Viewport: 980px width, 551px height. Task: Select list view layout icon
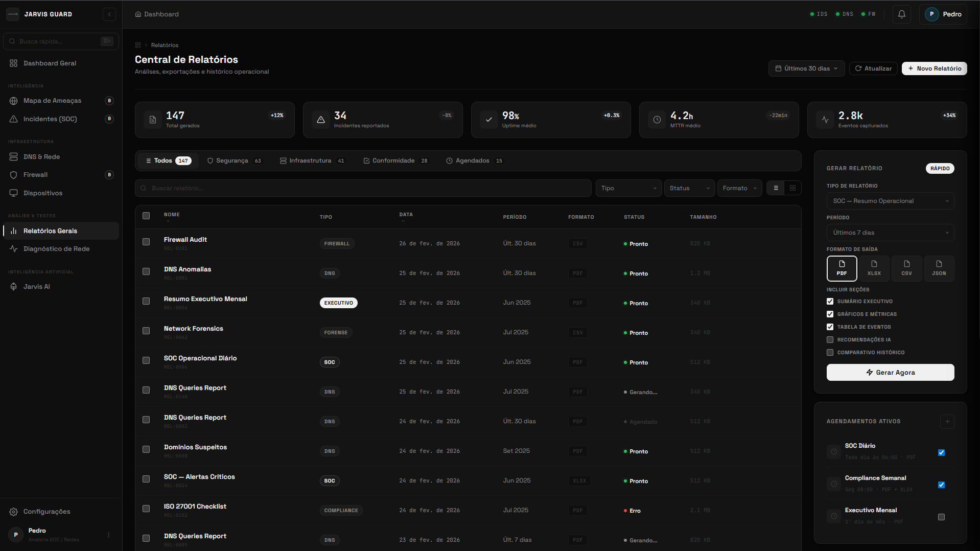pos(776,188)
